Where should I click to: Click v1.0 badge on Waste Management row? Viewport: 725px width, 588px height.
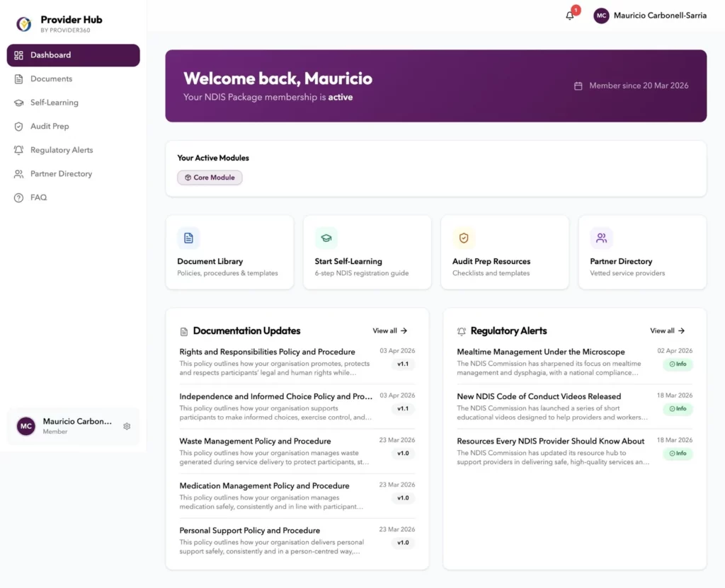[x=403, y=454]
